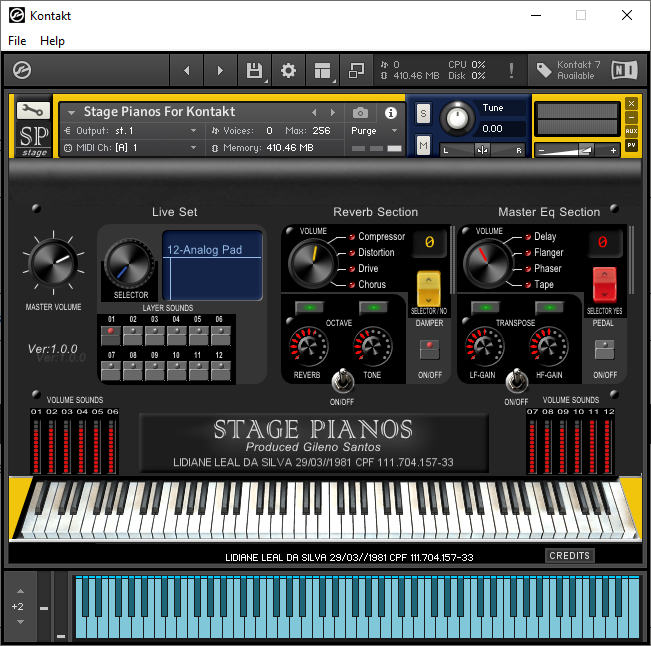
Task: Click the Tune value 0.00
Action: (492, 129)
